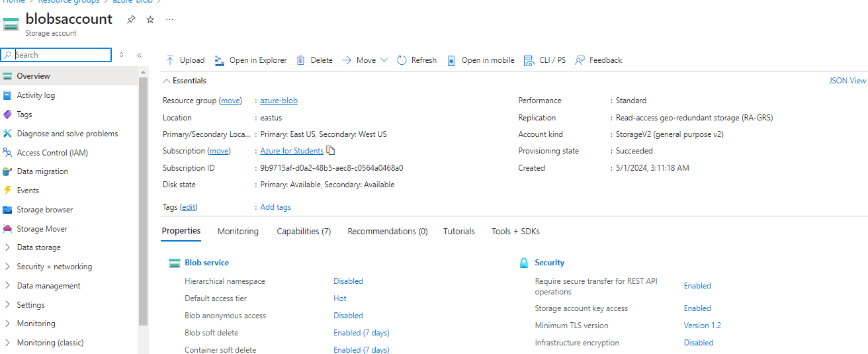Copy subscription name using the copy icon

click(331, 150)
